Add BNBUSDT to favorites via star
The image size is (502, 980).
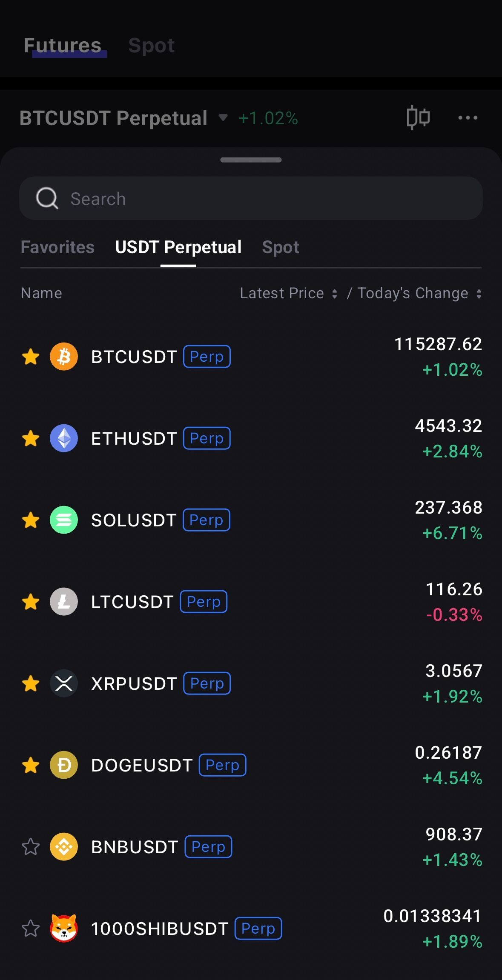click(31, 847)
